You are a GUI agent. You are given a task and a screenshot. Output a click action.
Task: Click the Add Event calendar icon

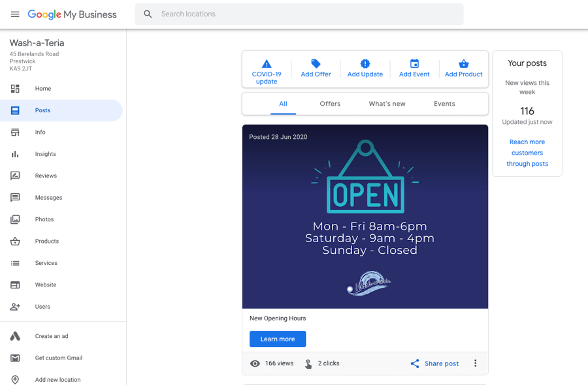[x=414, y=64]
